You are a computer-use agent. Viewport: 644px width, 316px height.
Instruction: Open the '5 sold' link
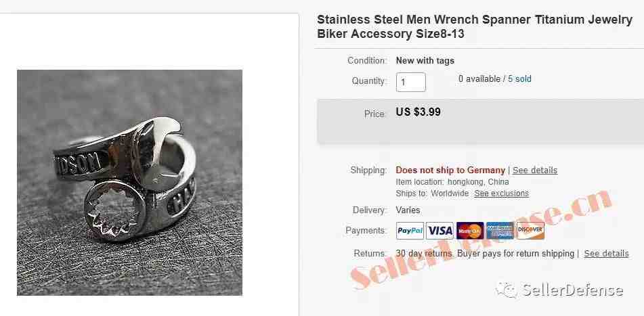(519, 78)
